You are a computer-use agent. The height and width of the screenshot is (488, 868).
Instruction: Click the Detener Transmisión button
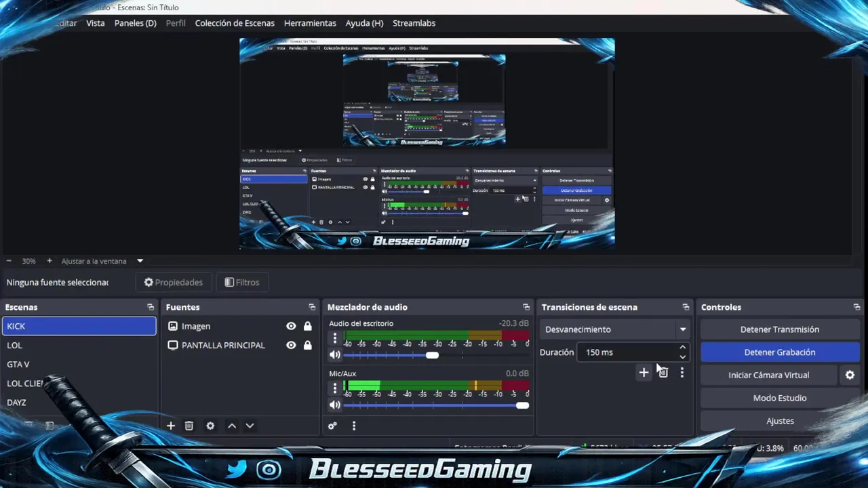click(x=780, y=329)
